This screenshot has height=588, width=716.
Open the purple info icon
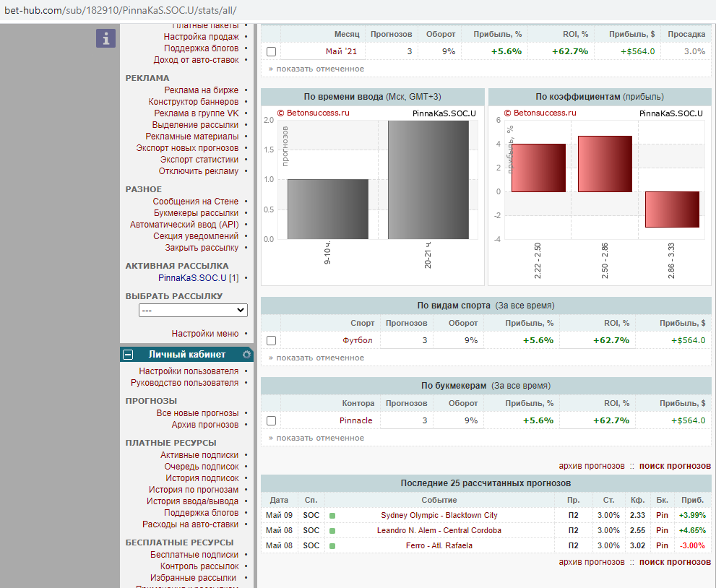click(x=105, y=38)
